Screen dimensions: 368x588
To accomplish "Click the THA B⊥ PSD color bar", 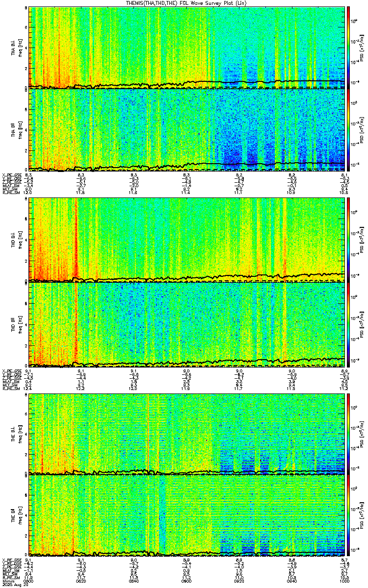I will point(348,48).
